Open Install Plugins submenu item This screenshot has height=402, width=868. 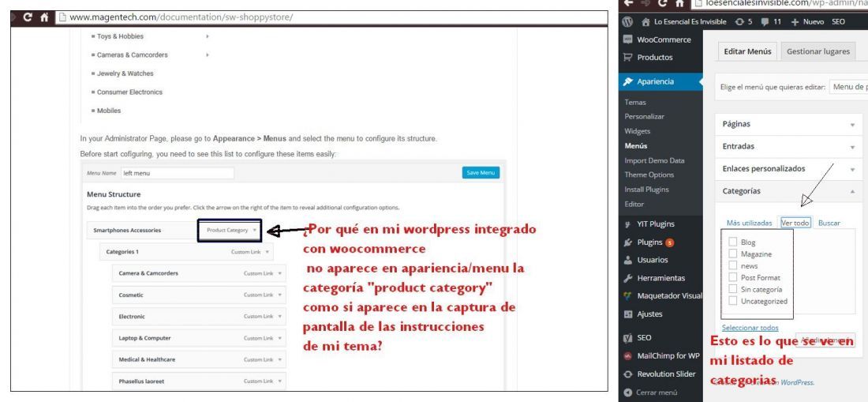pos(646,190)
